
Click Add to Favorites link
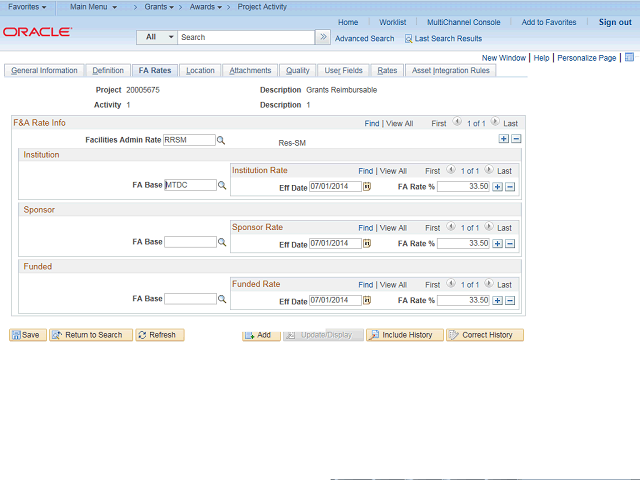(549, 22)
